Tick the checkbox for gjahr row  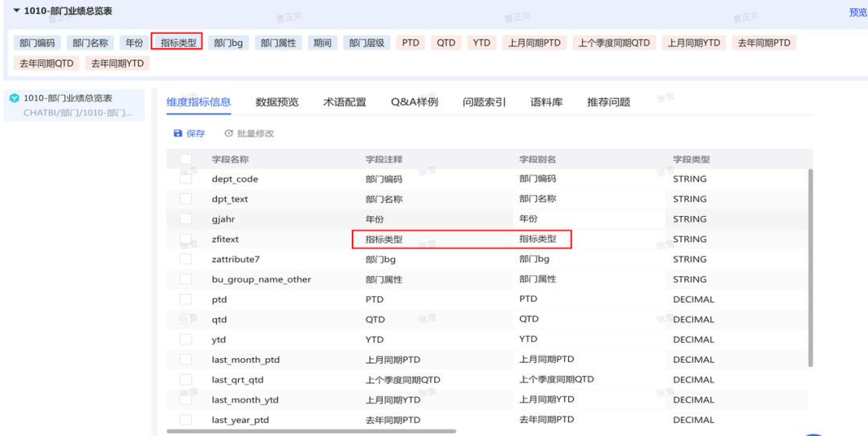pos(186,219)
